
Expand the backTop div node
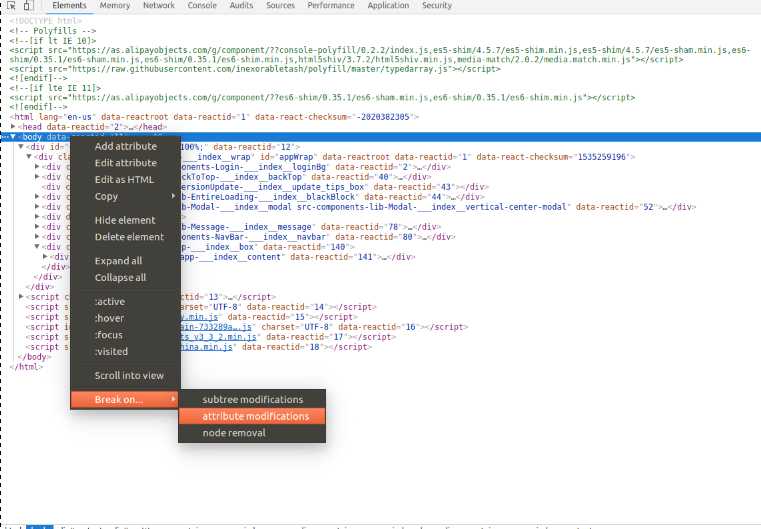click(37, 177)
